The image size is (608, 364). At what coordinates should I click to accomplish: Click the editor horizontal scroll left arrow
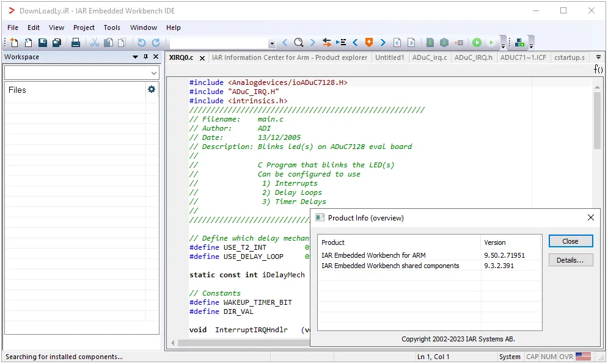[x=173, y=343]
